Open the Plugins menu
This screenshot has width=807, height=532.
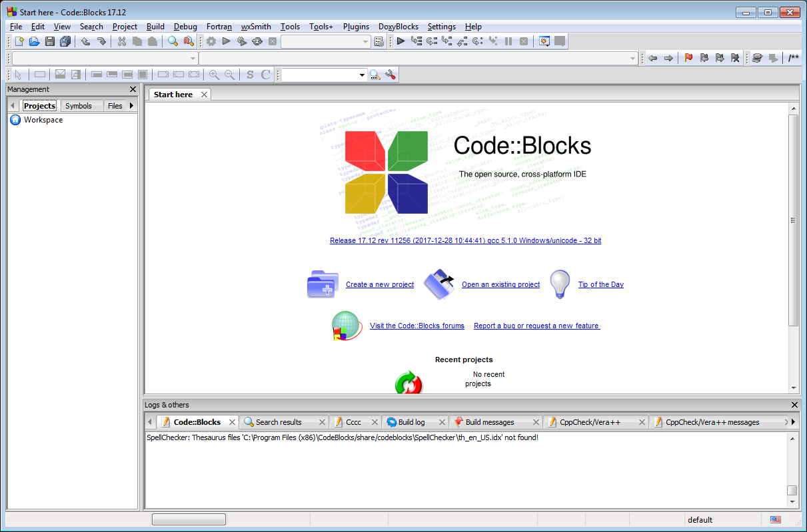click(x=356, y=27)
